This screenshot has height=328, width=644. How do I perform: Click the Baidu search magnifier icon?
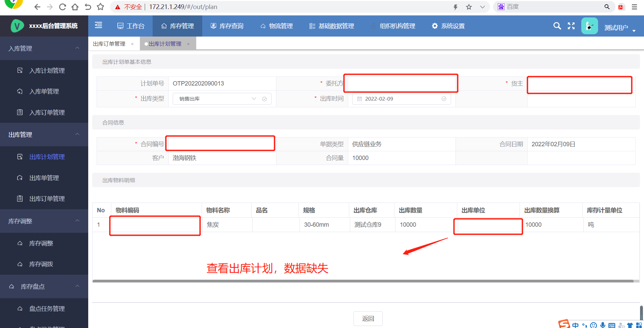pyautogui.click(x=607, y=7)
